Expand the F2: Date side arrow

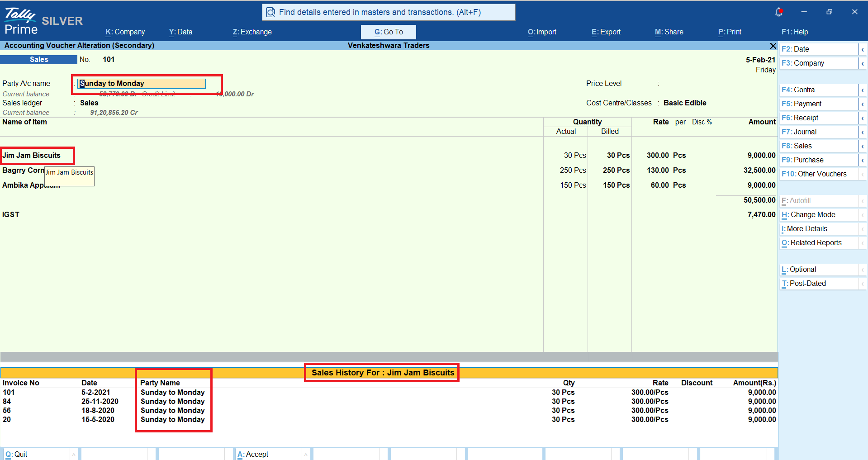(863, 49)
